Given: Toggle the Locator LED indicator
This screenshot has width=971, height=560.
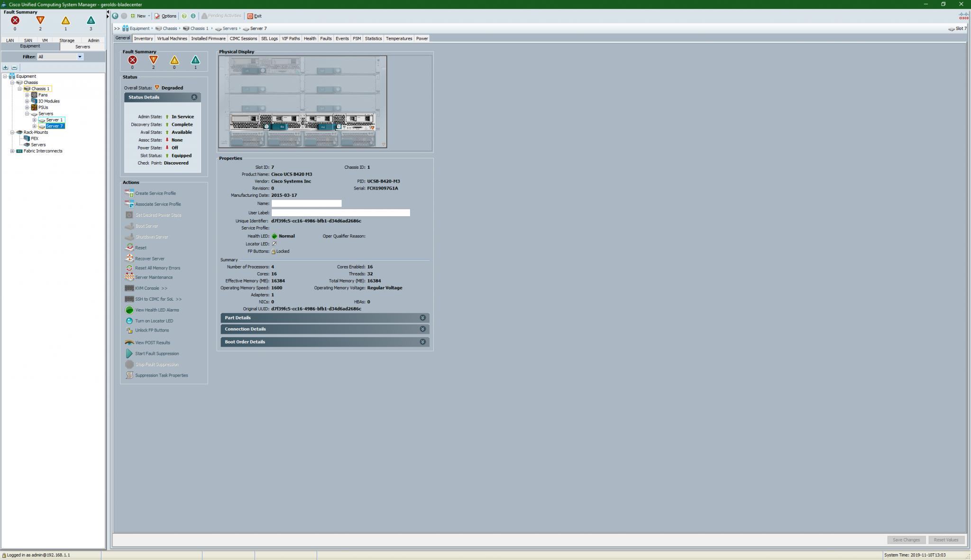Looking at the screenshot, I should click(x=274, y=244).
